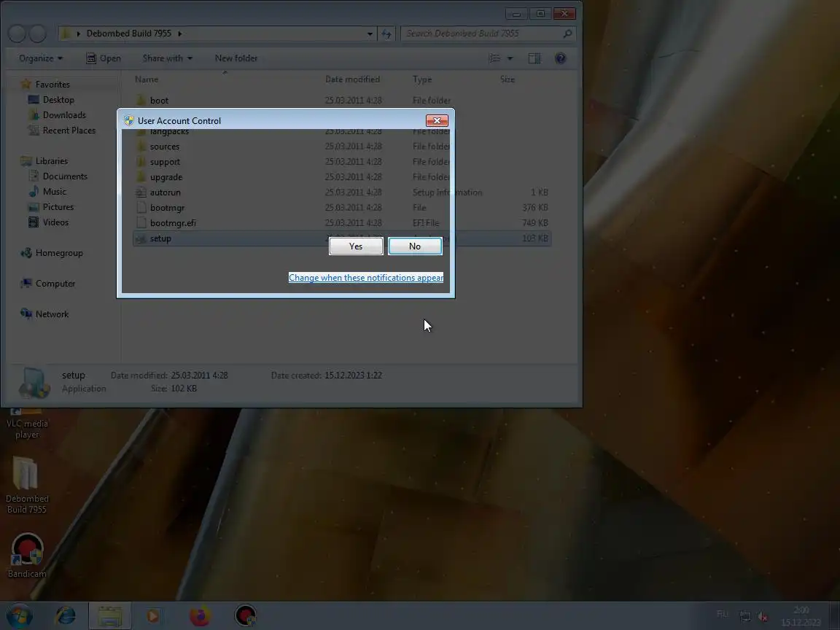
Task: Switch to Windows Explorer taskbar button
Action: (x=110, y=616)
